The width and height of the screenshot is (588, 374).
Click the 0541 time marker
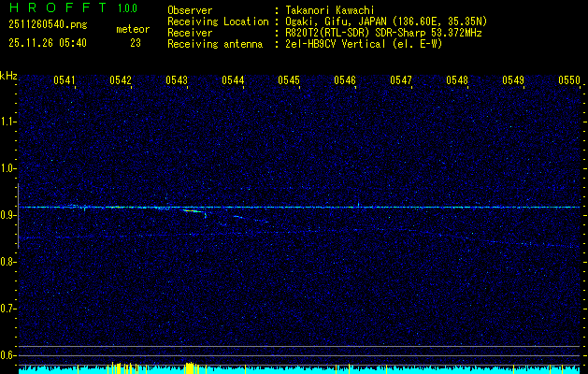65,80
